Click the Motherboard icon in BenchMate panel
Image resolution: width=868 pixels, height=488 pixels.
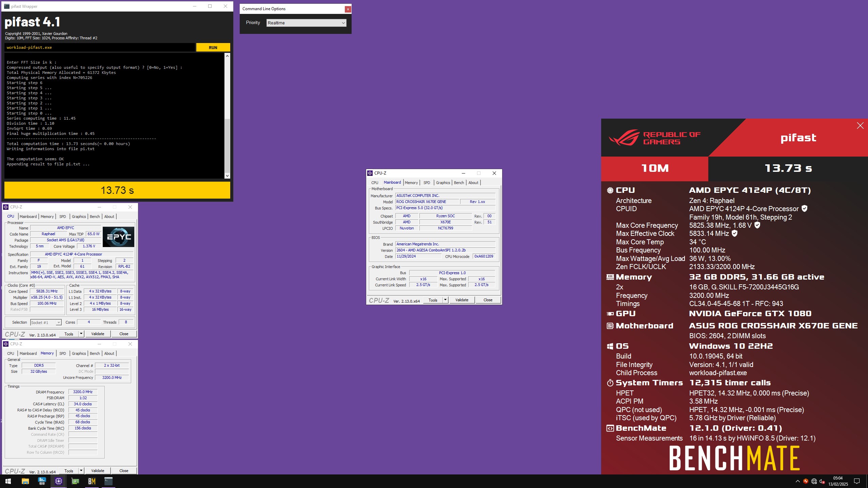point(610,326)
